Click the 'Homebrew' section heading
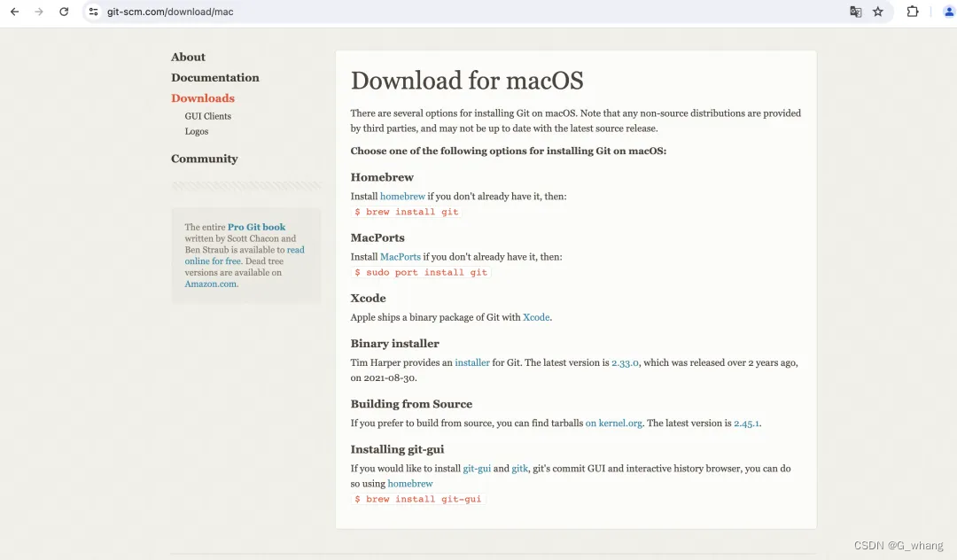This screenshot has width=957, height=560. (382, 177)
